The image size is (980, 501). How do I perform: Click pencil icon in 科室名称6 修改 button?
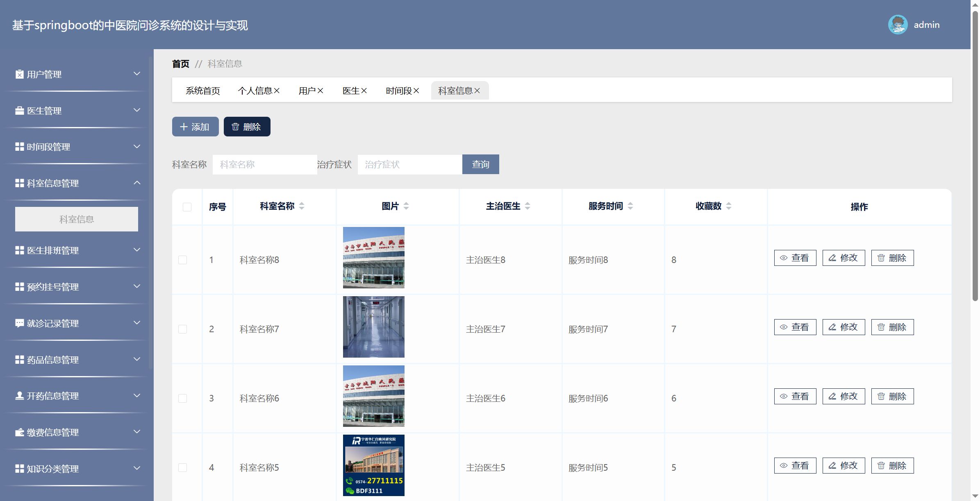point(832,397)
